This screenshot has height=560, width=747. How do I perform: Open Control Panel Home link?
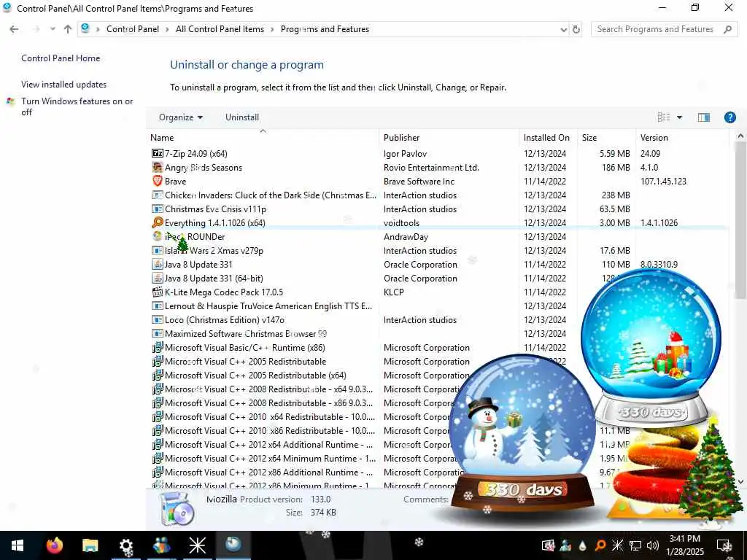(x=61, y=58)
